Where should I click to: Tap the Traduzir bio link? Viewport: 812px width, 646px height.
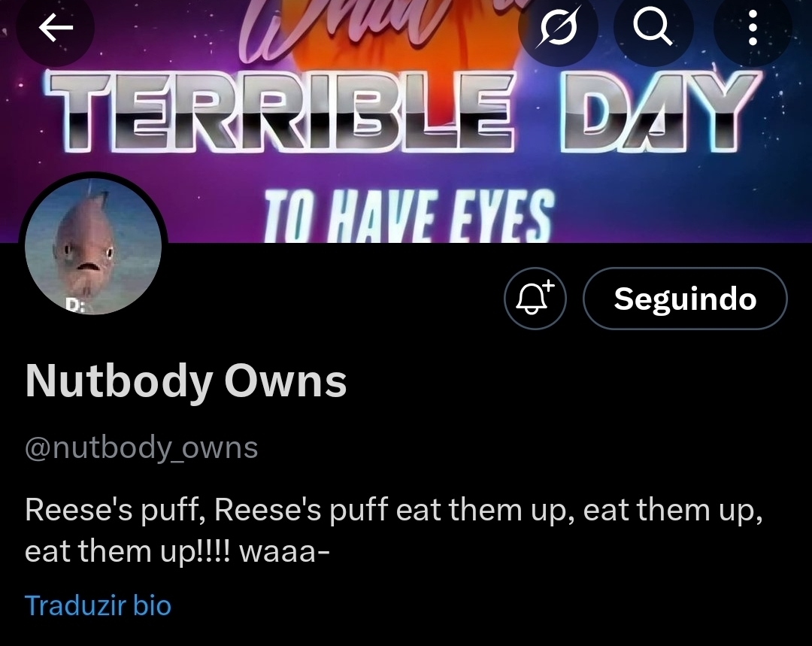click(x=98, y=605)
